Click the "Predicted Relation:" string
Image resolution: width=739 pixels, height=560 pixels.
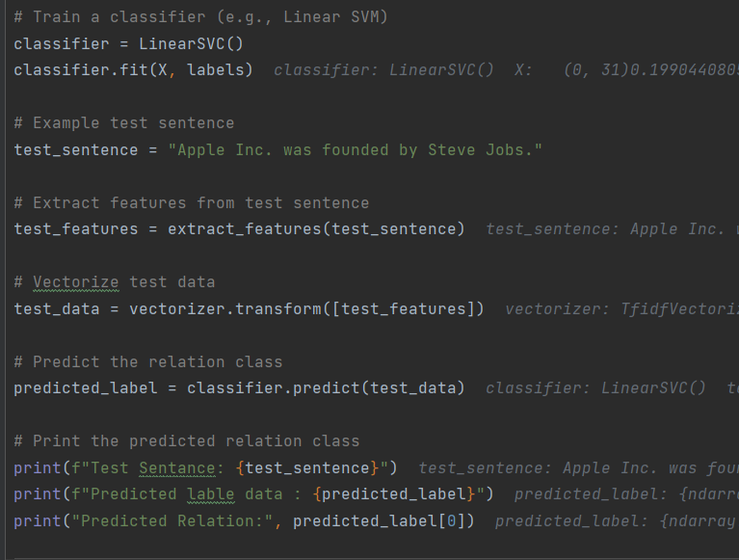pyautogui.click(x=172, y=521)
